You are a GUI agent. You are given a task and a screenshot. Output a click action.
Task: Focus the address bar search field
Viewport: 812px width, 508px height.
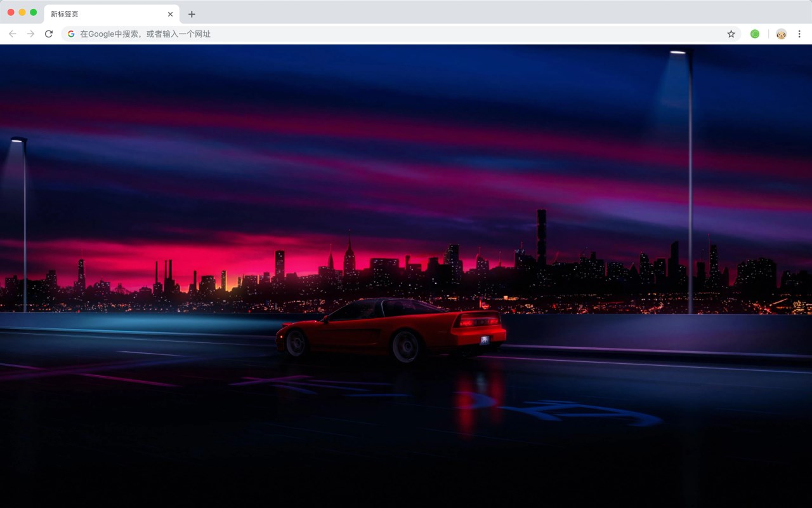[401, 34]
